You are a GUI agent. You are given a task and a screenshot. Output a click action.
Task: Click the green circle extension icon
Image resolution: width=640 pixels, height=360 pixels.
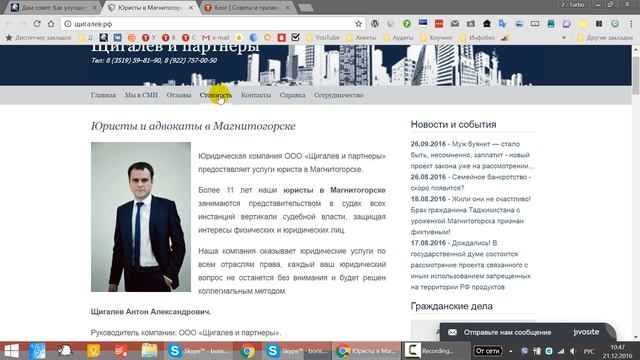coord(407,24)
